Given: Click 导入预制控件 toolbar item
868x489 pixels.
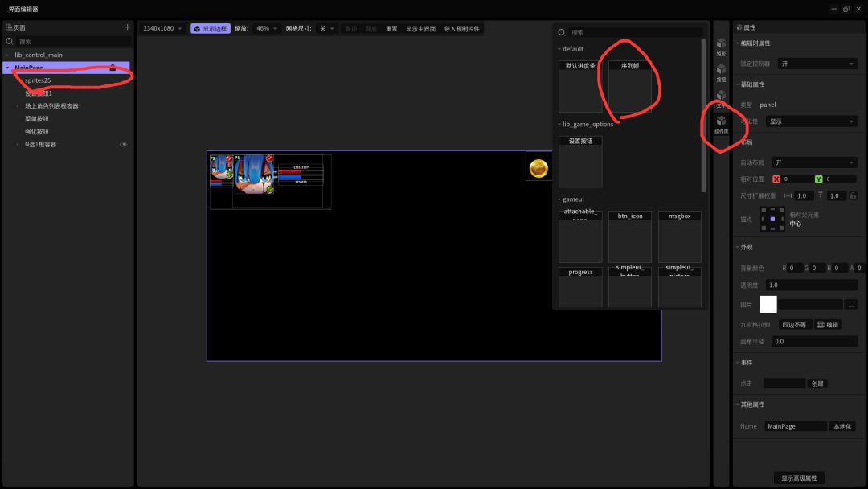Looking at the screenshot, I should (x=461, y=29).
